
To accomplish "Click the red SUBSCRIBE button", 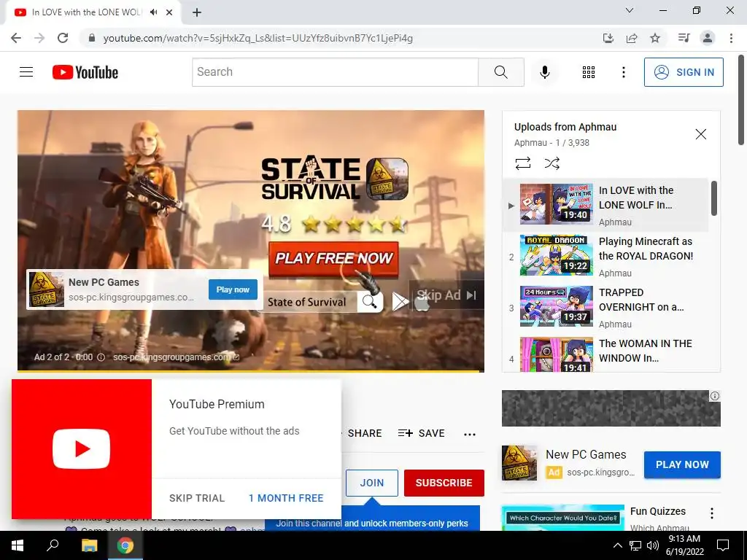I will pyautogui.click(x=444, y=483).
